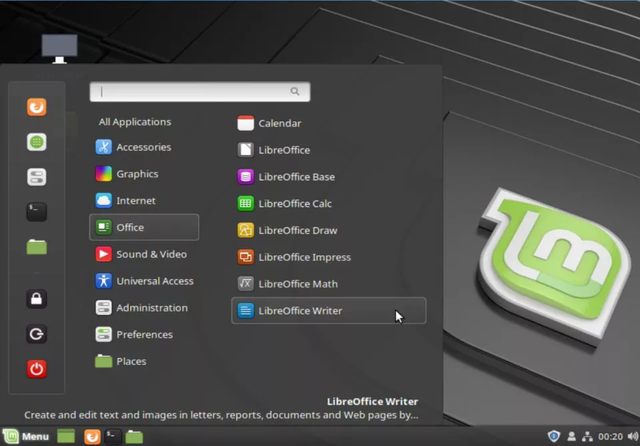Click the Menu button on the panel
The height and width of the screenshot is (446, 640).
pos(26,437)
